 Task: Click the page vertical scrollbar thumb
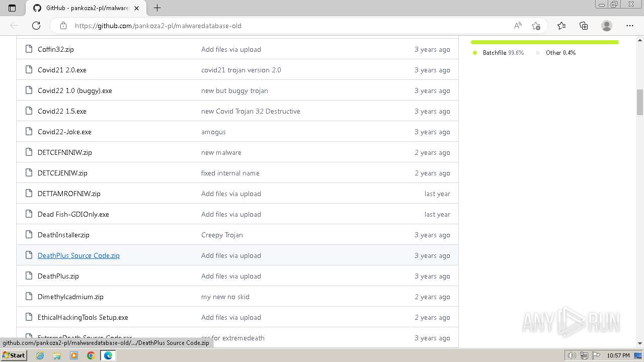pos(640,102)
